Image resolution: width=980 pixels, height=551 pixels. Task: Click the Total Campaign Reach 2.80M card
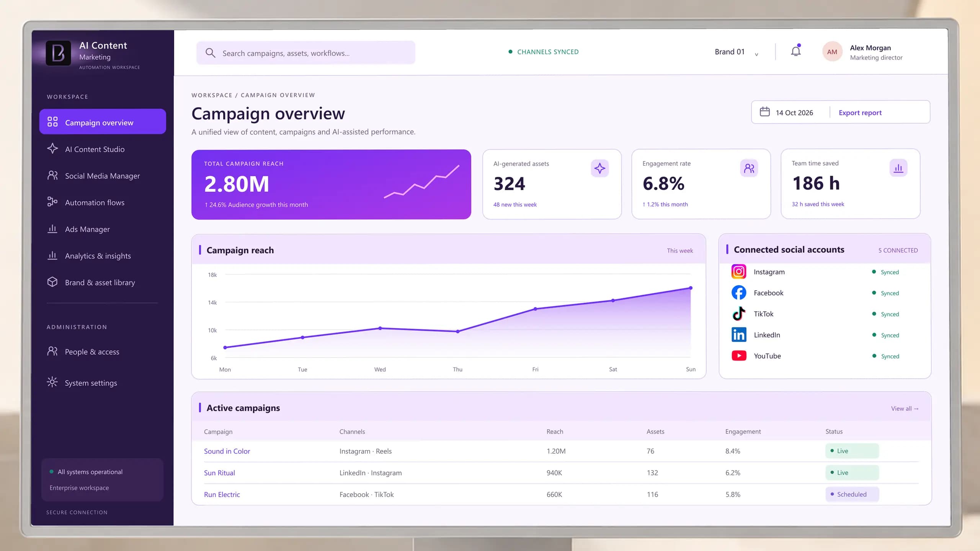click(331, 184)
